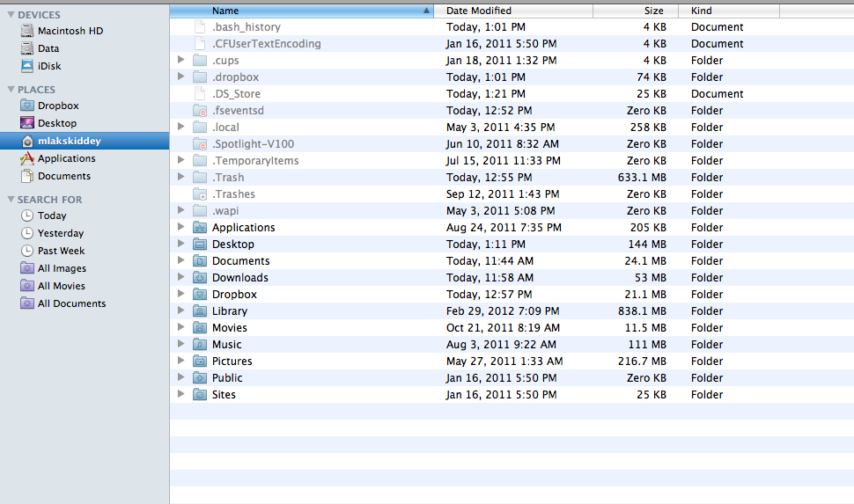Image resolution: width=854 pixels, height=504 pixels.
Task: Select the Data drive icon
Action: [x=27, y=48]
